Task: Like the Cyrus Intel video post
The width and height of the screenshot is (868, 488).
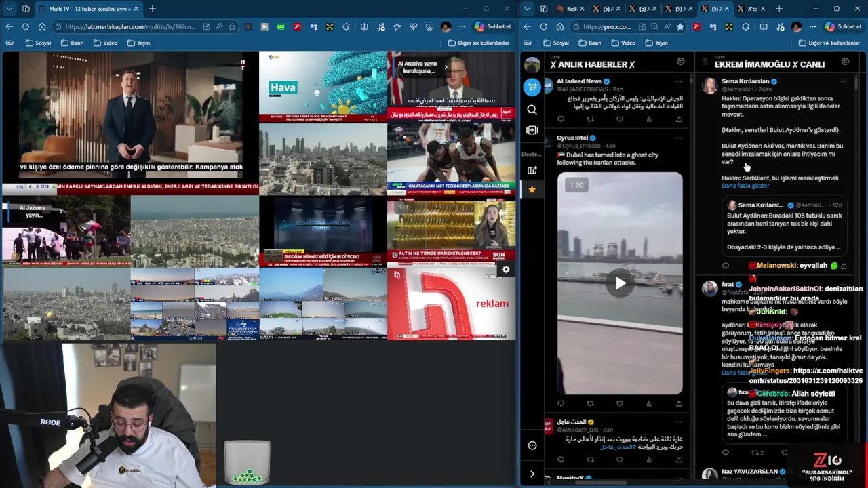Action: point(620,403)
